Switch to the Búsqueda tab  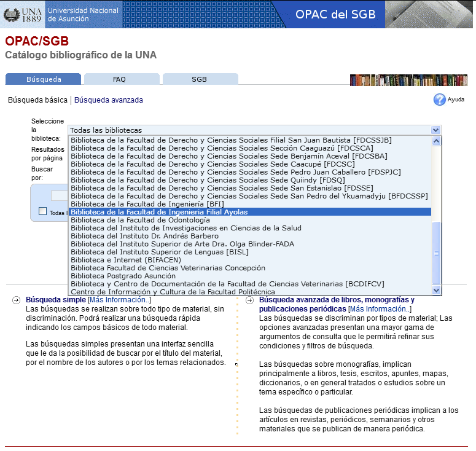pos(43,79)
